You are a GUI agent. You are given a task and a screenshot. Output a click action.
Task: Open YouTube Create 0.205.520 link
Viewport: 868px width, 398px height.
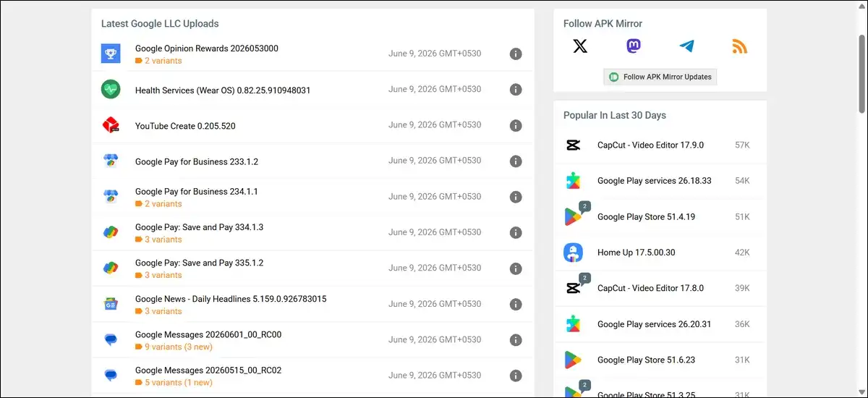click(185, 126)
